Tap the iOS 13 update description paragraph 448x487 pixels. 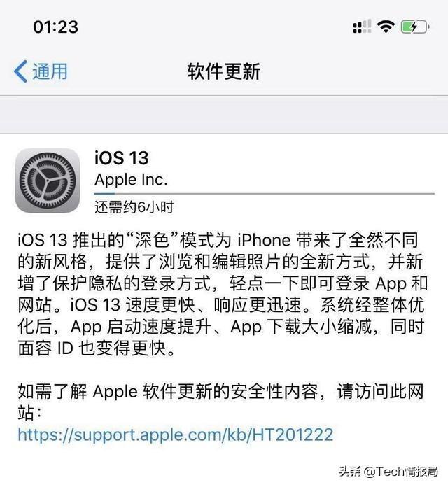click(223, 294)
